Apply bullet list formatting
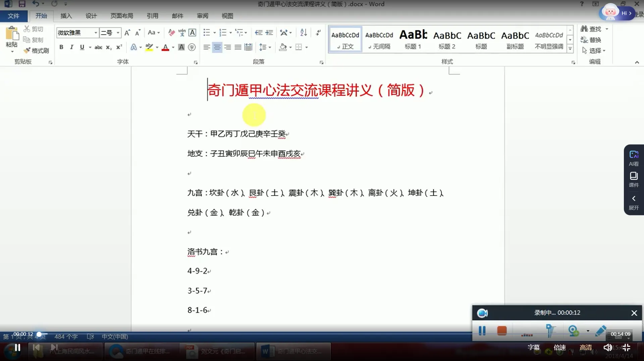The image size is (644, 361). (x=206, y=32)
